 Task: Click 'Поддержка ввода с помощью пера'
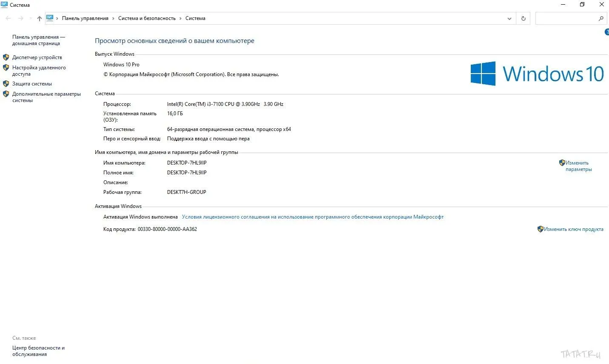208,139
